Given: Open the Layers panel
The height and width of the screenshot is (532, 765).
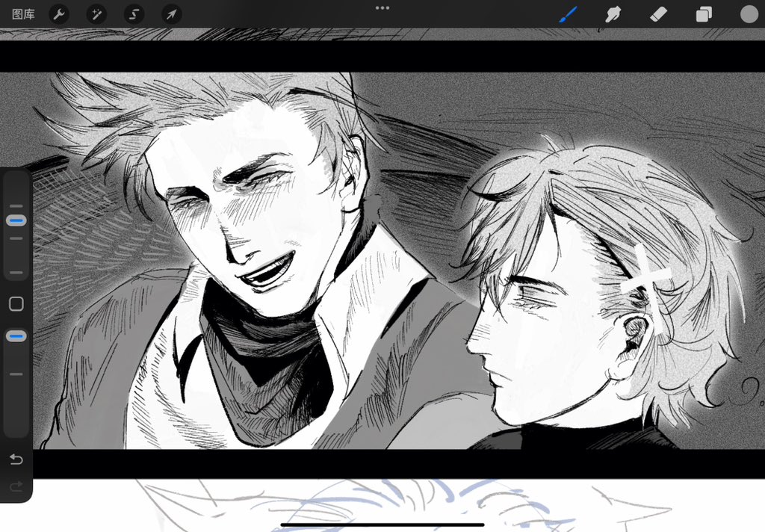Looking at the screenshot, I should pos(704,14).
